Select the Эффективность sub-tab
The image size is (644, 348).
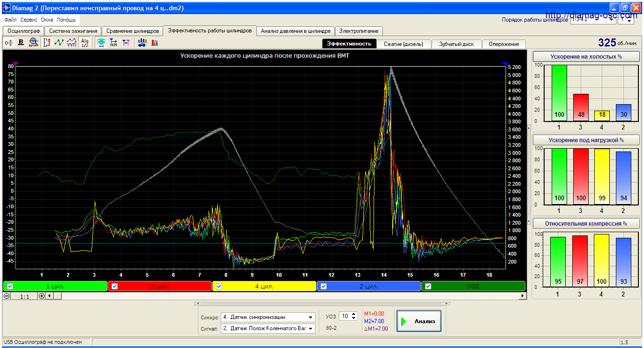tap(349, 44)
